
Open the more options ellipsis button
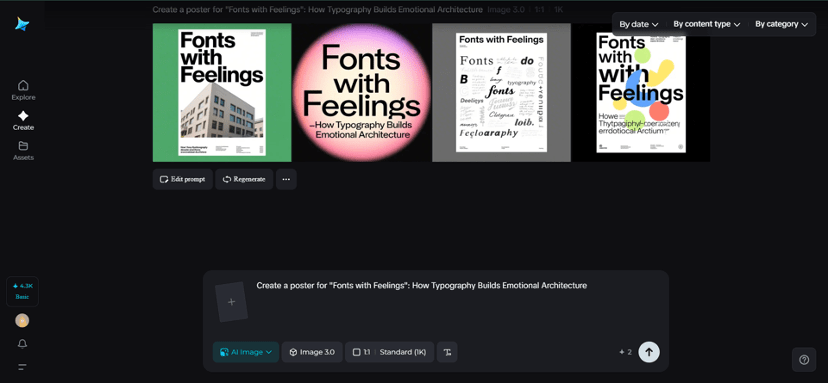click(x=286, y=179)
